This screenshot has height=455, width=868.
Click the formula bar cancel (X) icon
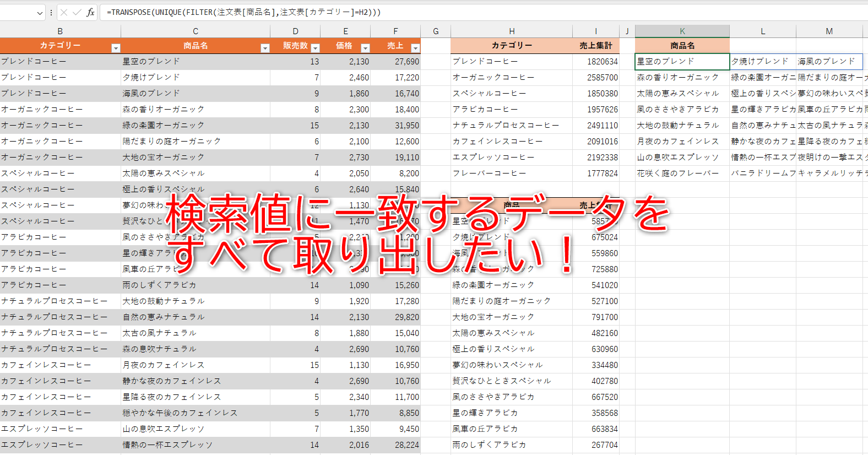pos(64,12)
